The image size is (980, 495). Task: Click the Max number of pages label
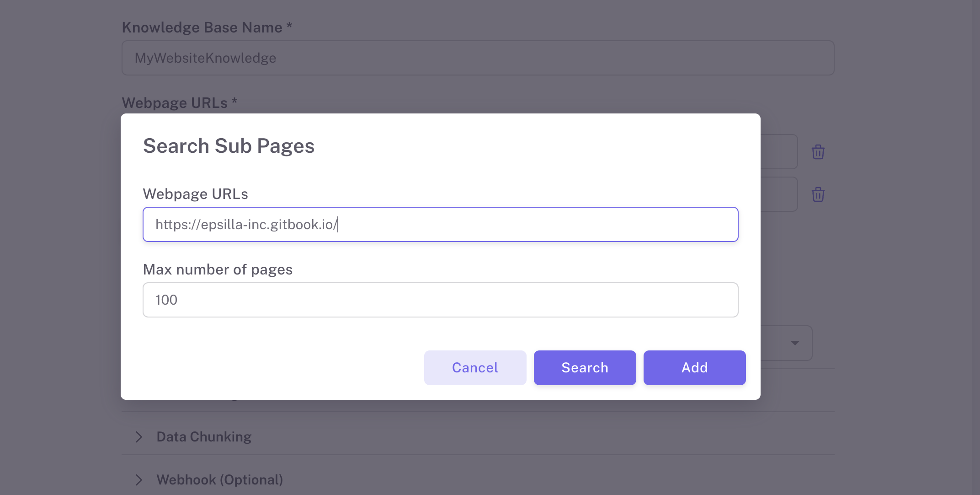click(x=218, y=269)
